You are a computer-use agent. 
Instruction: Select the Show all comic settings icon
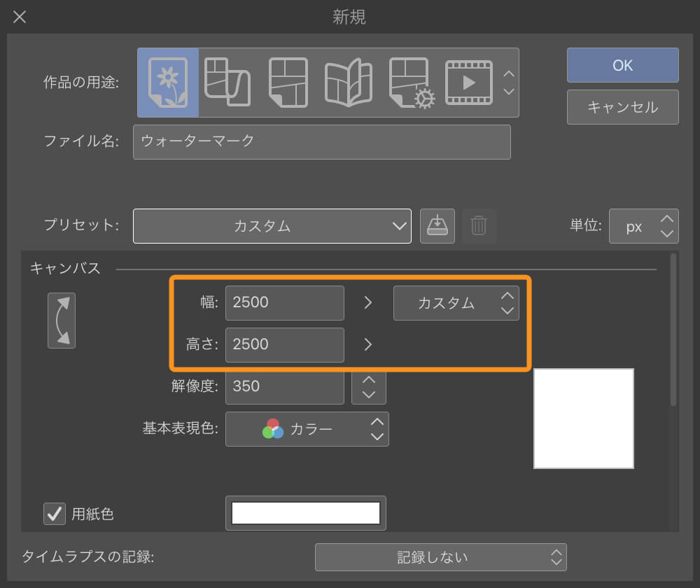(x=408, y=82)
